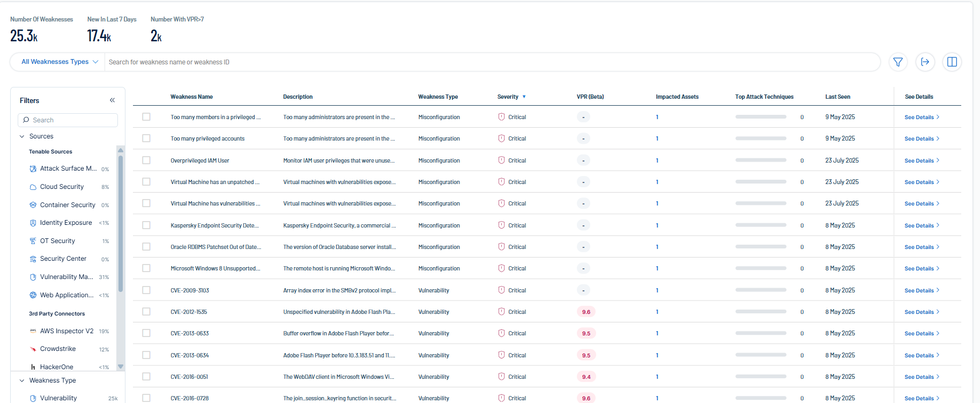Collapse the Weakness Type filter section
This screenshot has height=403, width=980.
click(22, 380)
